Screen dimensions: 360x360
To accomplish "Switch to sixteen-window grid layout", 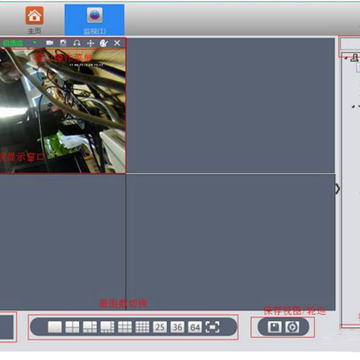I will click(142, 327).
